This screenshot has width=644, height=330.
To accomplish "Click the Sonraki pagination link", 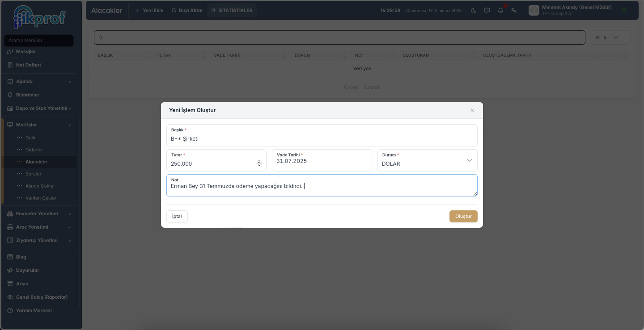I will (372, 87).
